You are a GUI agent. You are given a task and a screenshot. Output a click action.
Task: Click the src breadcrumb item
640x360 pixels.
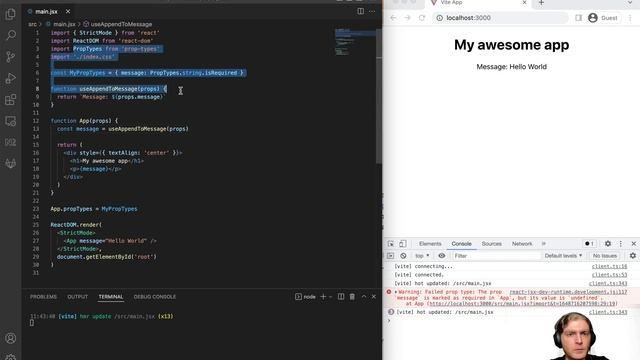pos(32,24)
